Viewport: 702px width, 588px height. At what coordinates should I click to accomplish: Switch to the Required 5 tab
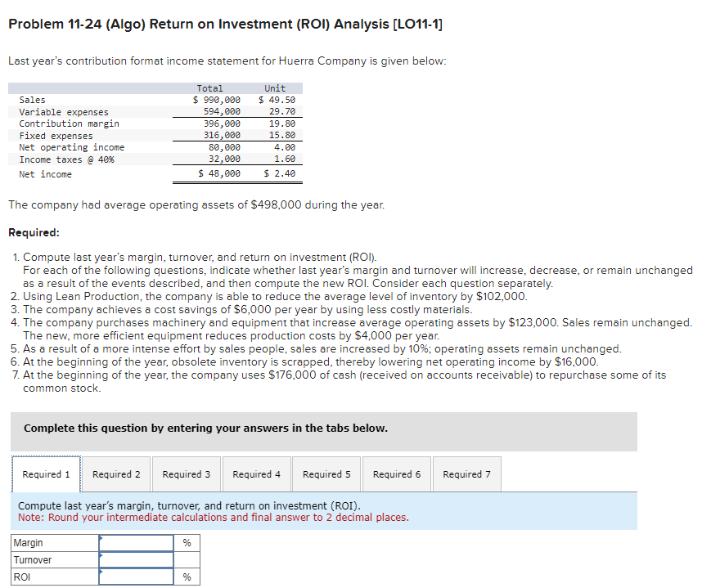[326, 474]
